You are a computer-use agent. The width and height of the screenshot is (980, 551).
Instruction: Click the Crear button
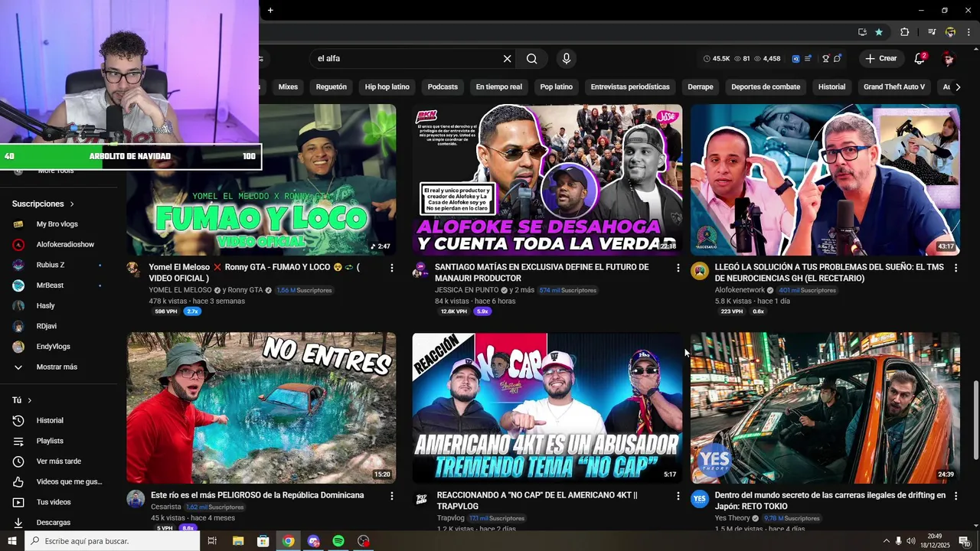[x=880, y=59]
